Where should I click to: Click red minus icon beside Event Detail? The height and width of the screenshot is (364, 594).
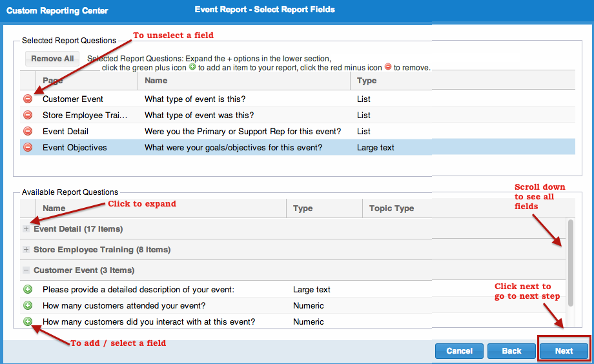28,131
